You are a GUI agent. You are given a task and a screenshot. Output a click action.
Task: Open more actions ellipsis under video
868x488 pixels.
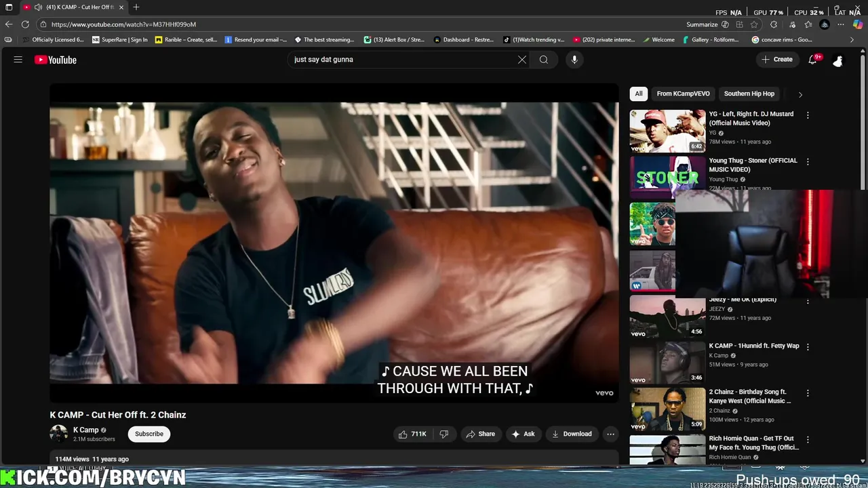pyautogui.click(x=610, y=434)
